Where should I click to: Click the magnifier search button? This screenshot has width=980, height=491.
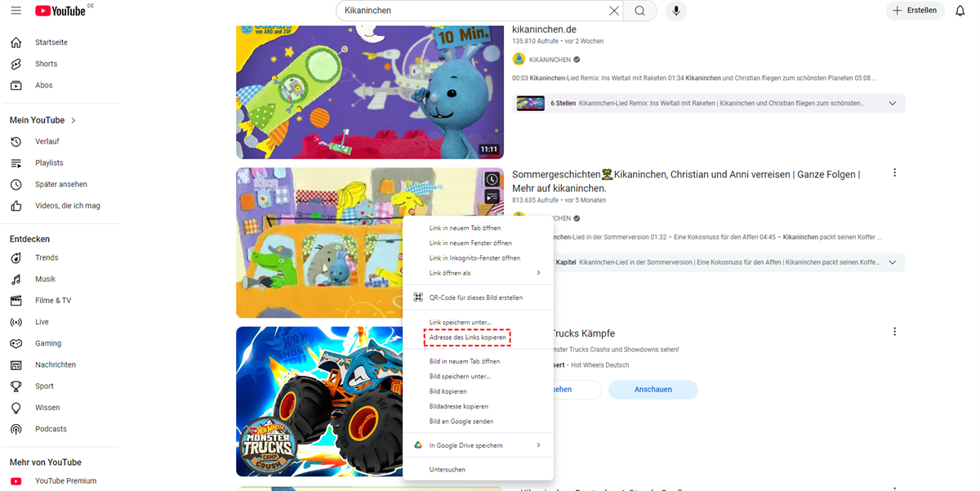(x=640, y=11)
